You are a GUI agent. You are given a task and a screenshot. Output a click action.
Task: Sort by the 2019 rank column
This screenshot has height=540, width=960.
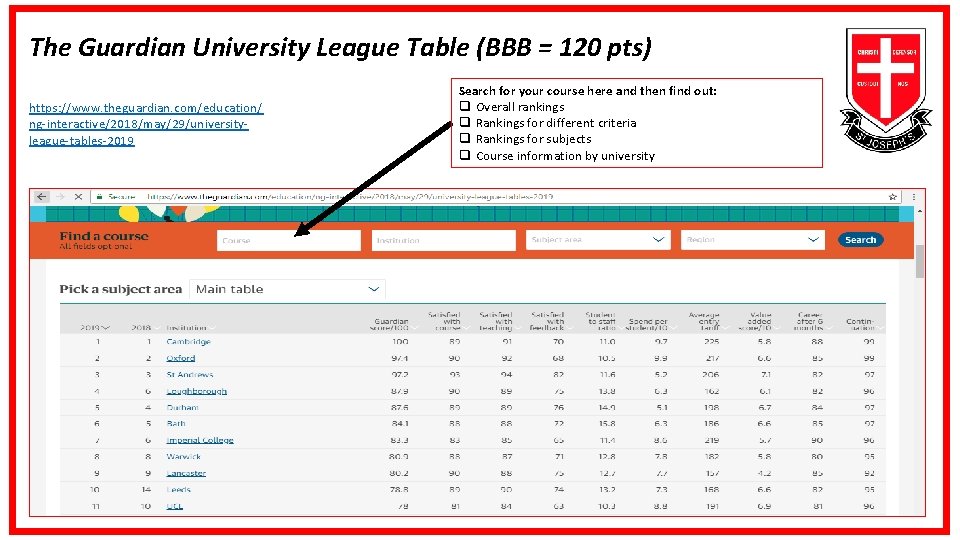(x=95, y=328)
